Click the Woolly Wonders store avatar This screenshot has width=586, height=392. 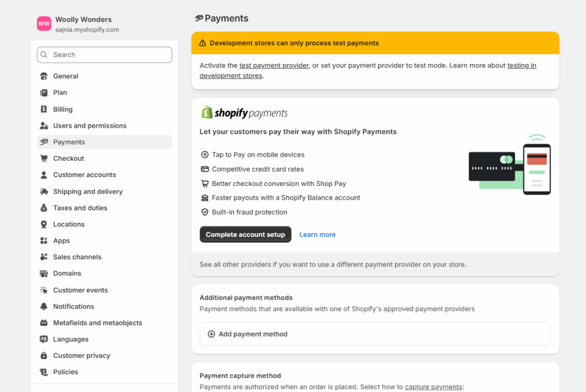(44, 23)
